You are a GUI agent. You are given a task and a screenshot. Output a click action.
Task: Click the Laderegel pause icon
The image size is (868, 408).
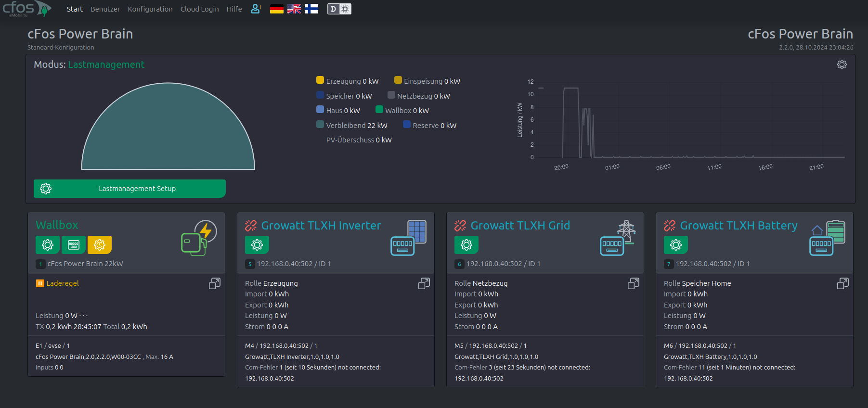click(40, 283)
